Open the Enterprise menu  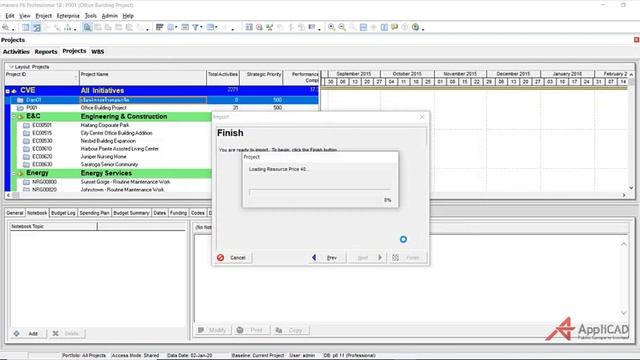(68, 16)
